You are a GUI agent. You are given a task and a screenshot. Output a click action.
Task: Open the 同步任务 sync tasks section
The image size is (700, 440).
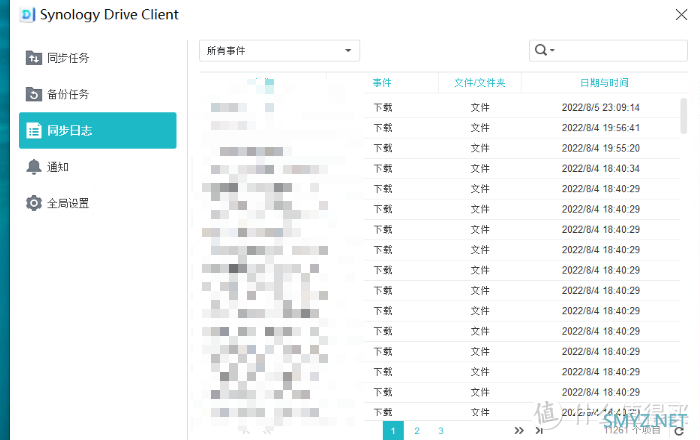click(98, 58)
